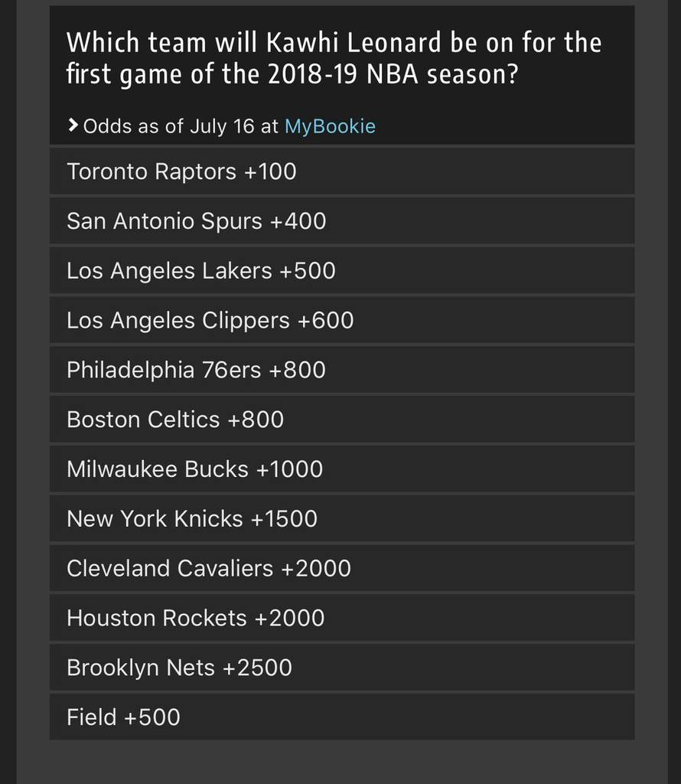Tap the Philadelphia 76ers +800 row

click(x=341, y=370)
